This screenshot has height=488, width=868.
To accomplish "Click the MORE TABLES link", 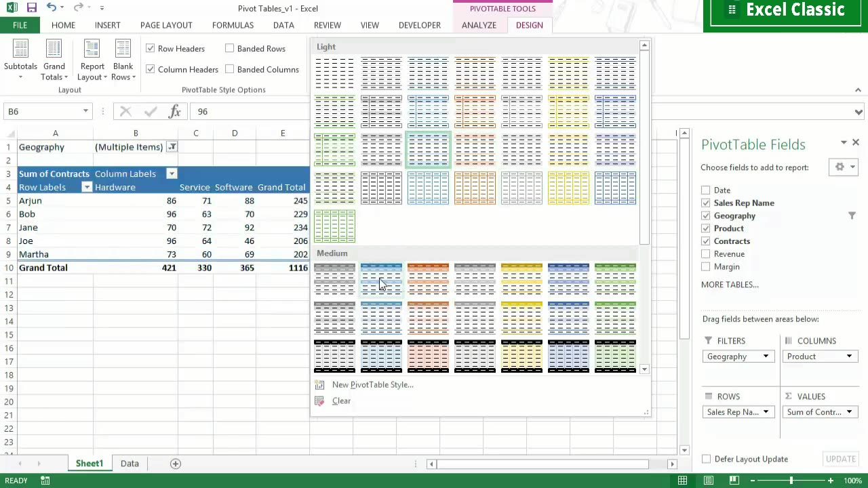I will coord(730,285).
